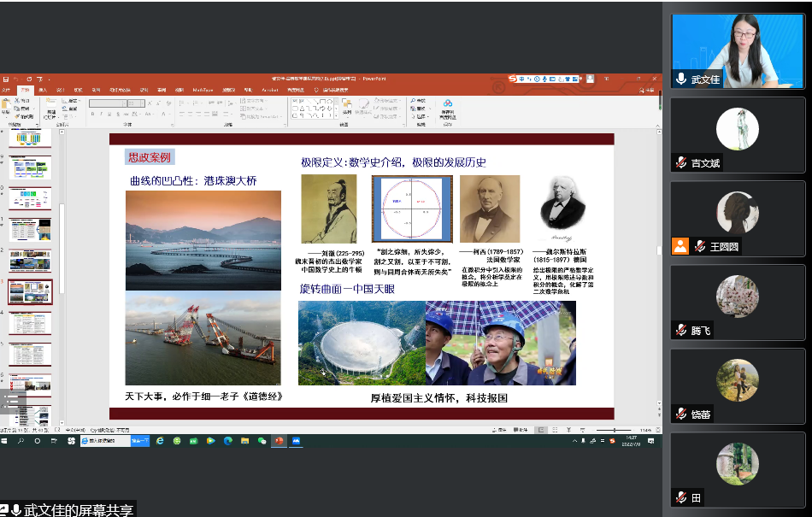Open the New Slide dropdown arrow
The height and width of the screenshot is (517, 812).
click(50, 116)
